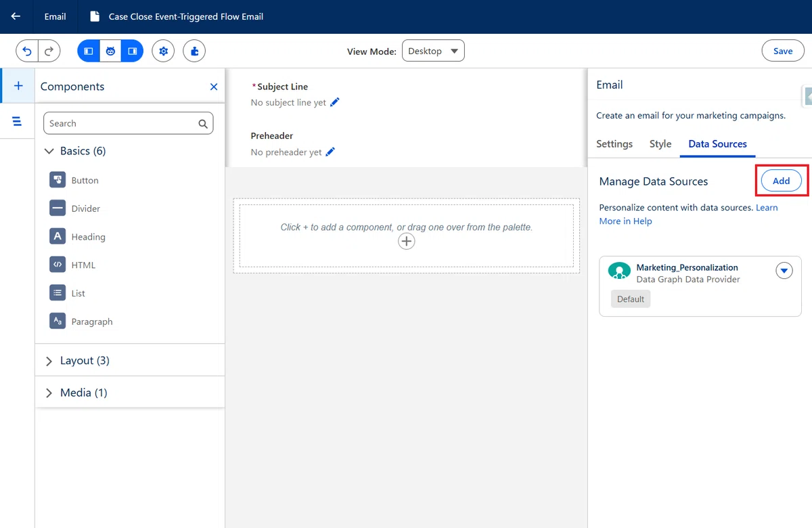This screenshot has height=528, width=812.
Task: Save the email
Action: point(783,51)
